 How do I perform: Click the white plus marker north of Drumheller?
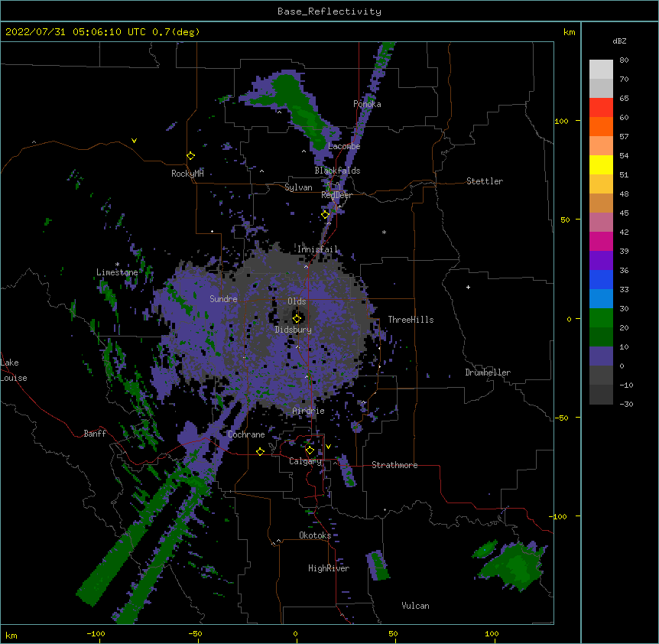click(x=468, y=287)
